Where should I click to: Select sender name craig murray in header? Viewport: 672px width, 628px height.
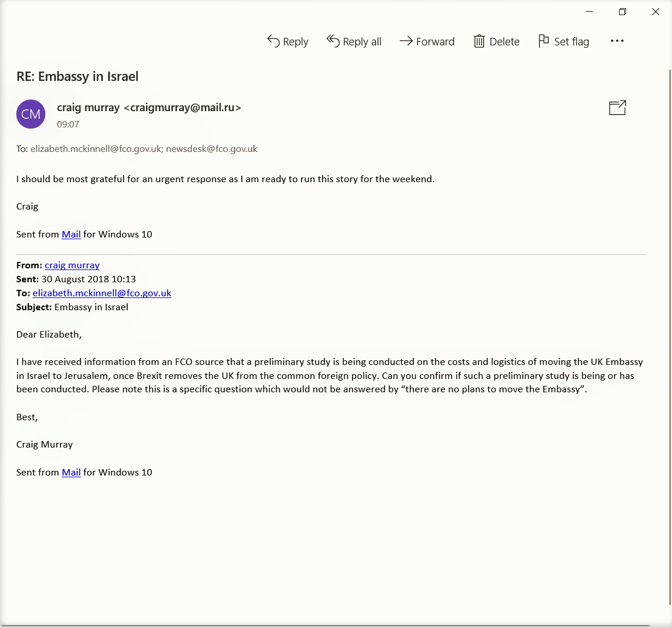tap(88, 107)
